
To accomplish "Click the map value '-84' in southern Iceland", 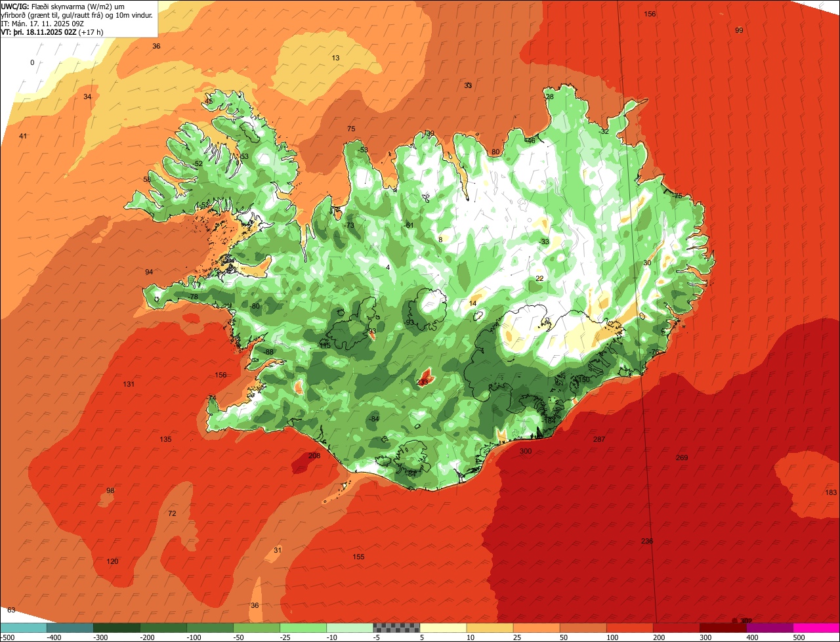I will click(374, 419).
